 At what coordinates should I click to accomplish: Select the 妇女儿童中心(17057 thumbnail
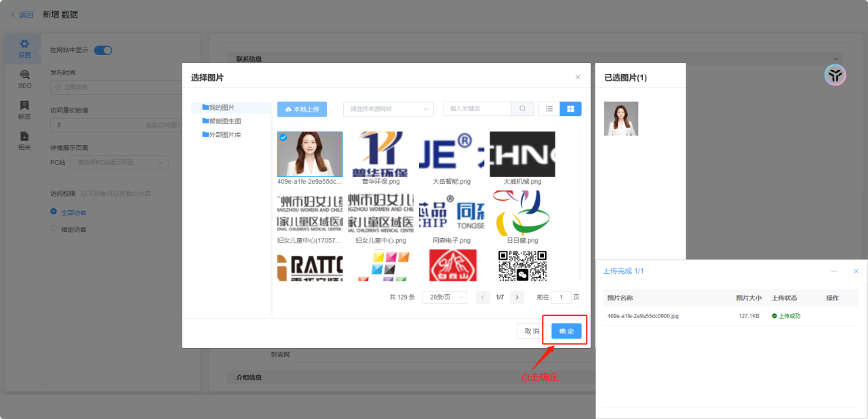310,213
